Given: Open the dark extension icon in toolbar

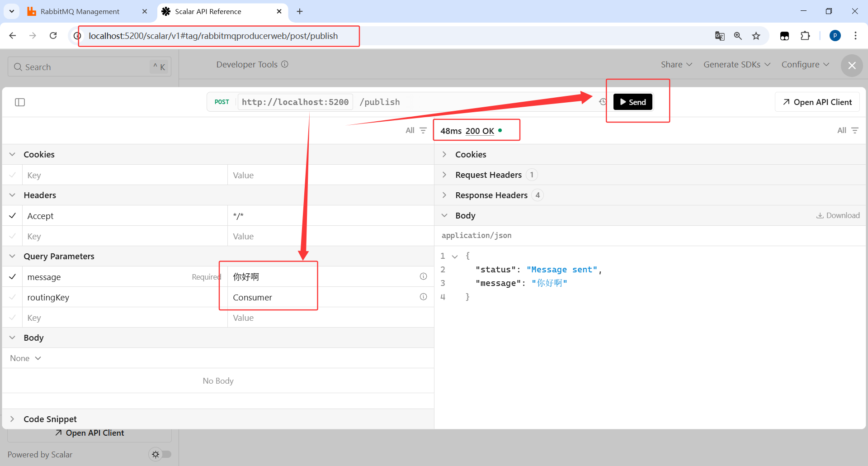Looking at the screenshot, I should tap(785, 36).
